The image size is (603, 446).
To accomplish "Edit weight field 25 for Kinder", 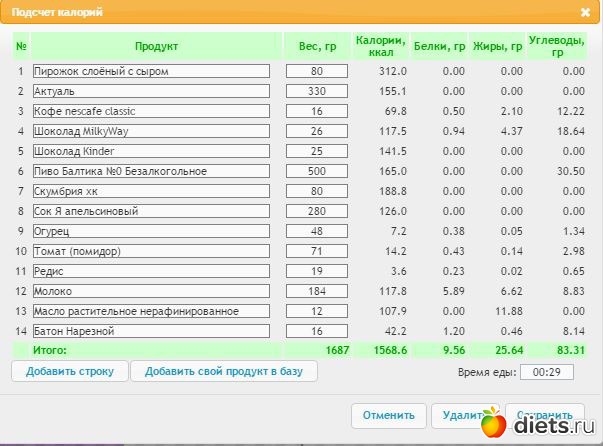I will tap(317, 151).
